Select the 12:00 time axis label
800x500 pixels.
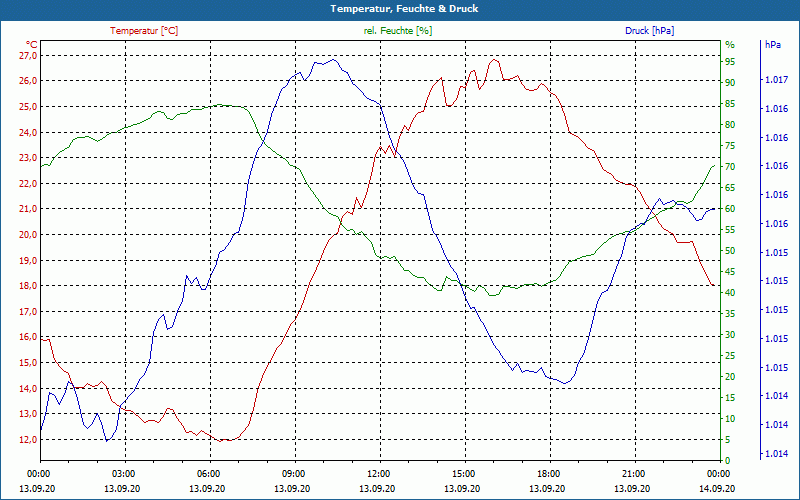(378, 473)
